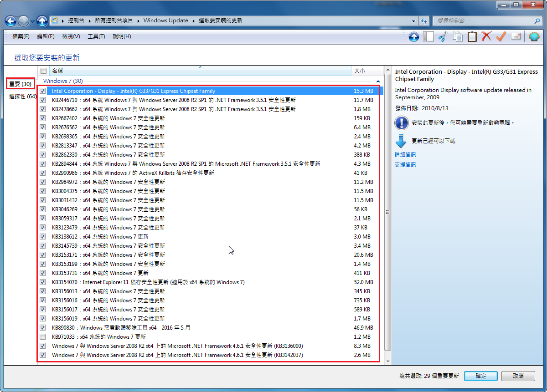Open the recent pages dropdown arrow

coord(32,21)
